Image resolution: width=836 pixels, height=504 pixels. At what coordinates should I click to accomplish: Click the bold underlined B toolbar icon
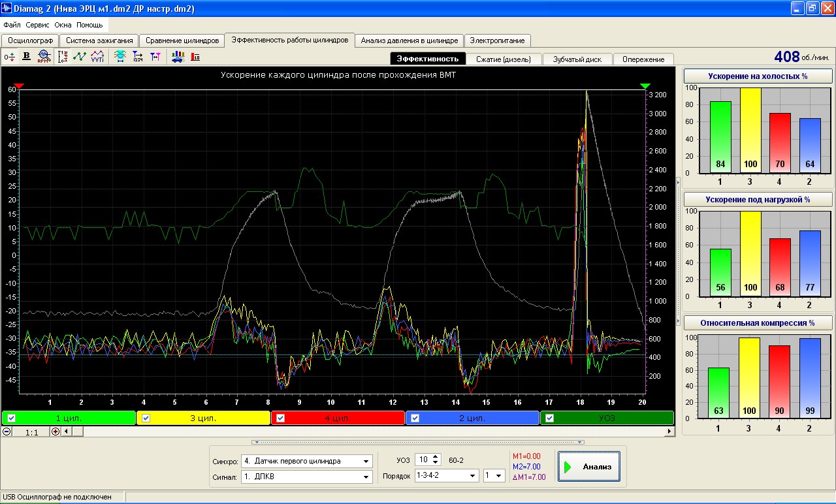coord(27,57)
